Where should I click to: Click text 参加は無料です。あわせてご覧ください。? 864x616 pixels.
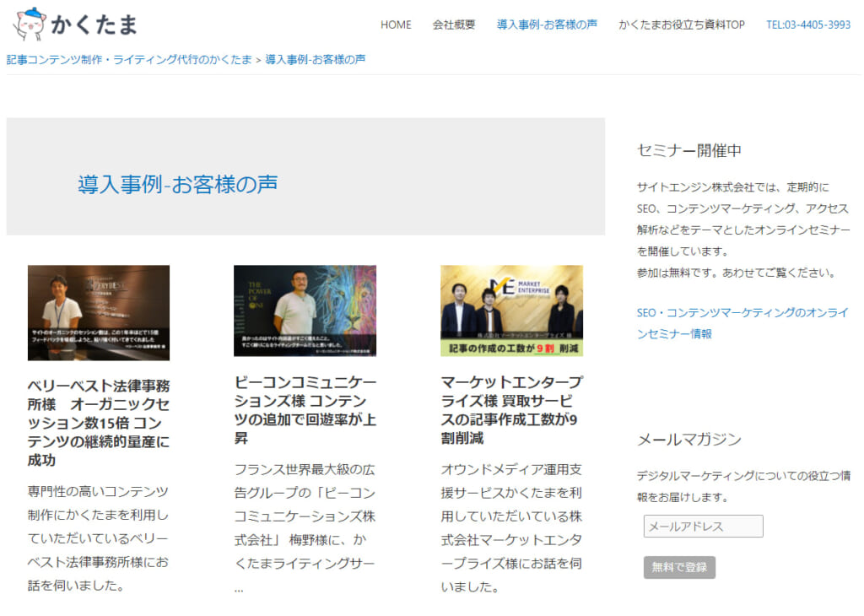737,273
